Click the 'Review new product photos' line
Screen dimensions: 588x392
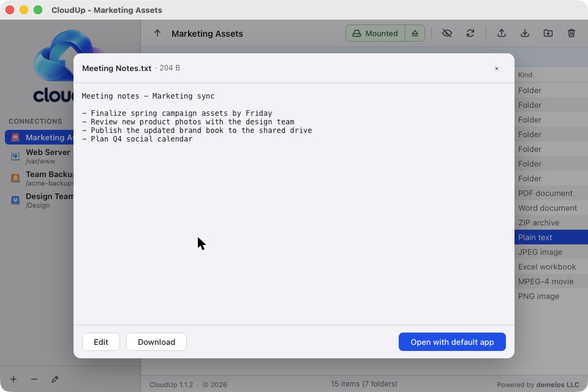point(188,122)
